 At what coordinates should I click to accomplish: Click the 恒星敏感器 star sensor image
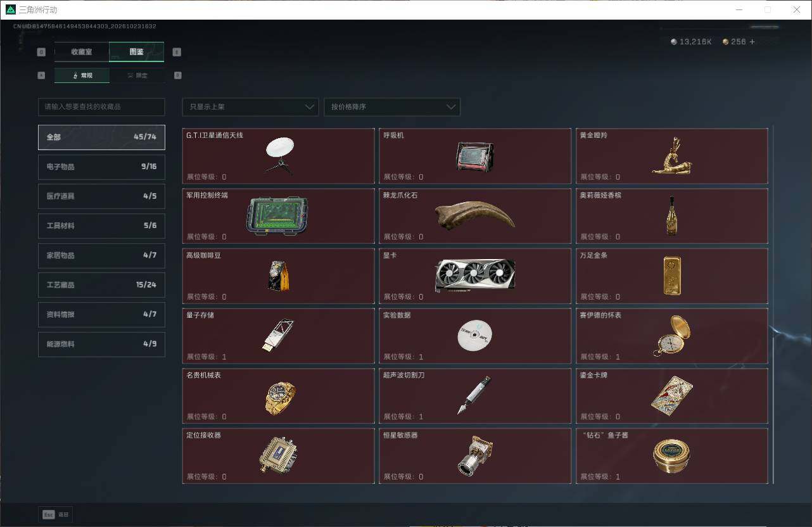tap(475, 455)
